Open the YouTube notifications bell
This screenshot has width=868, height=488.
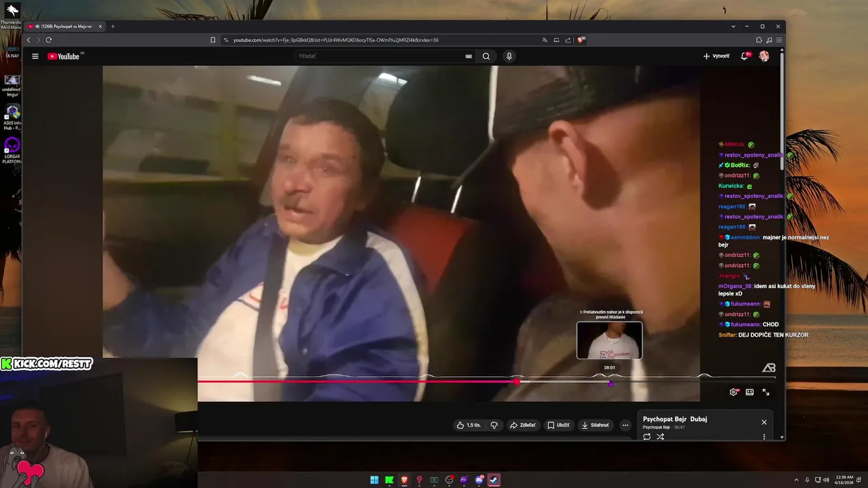tap(745, 56)
